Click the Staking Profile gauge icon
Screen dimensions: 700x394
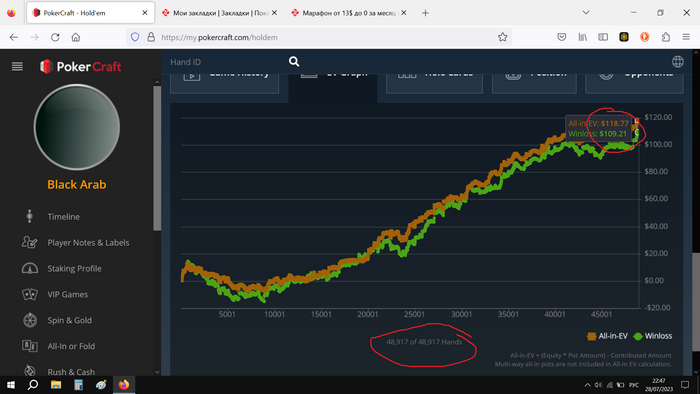[29, 268]
